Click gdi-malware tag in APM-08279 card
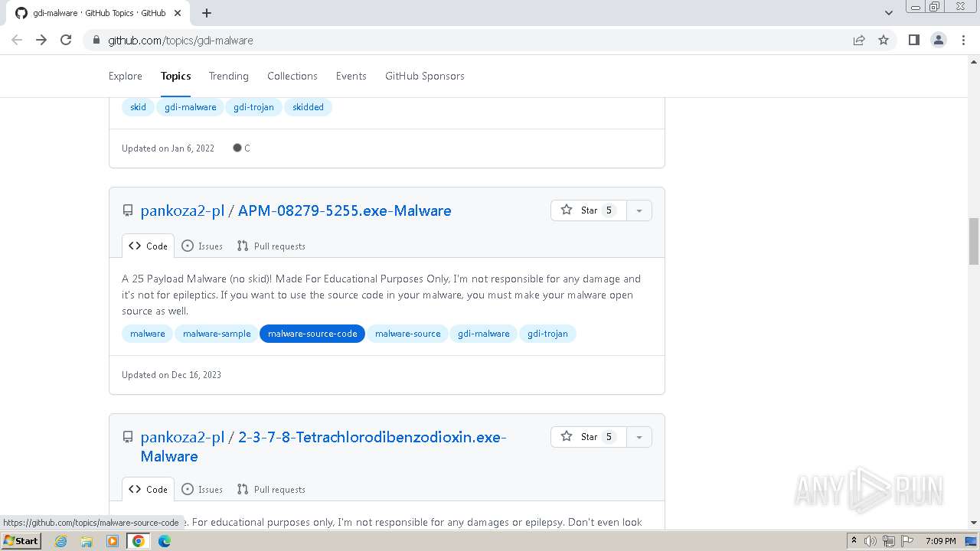This screenshot has width=980, height=551. pyautogui.click(x=484, y=334)
